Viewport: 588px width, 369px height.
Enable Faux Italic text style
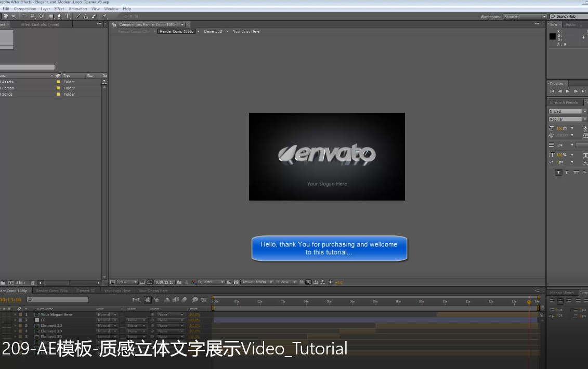567,173
